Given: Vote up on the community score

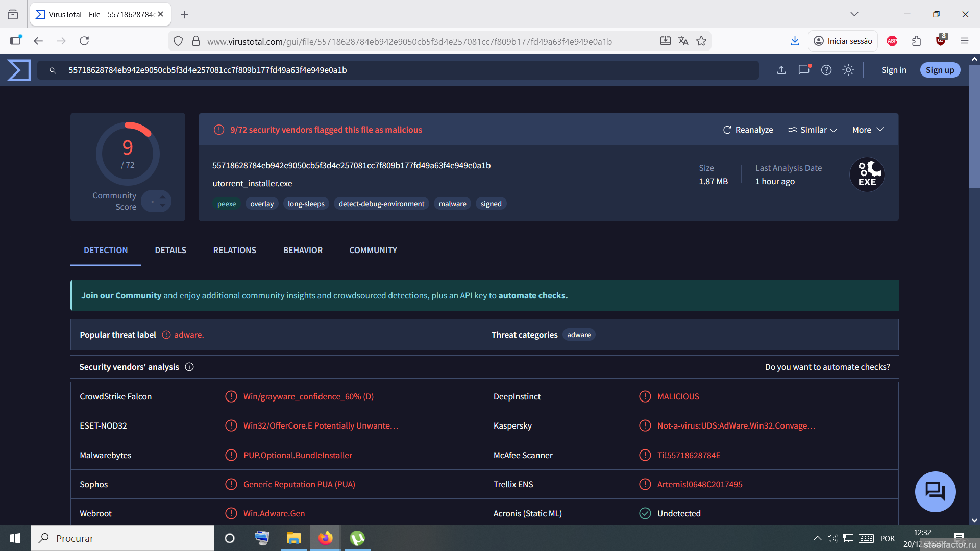Looking at the screenshot, I should [162, 196].
